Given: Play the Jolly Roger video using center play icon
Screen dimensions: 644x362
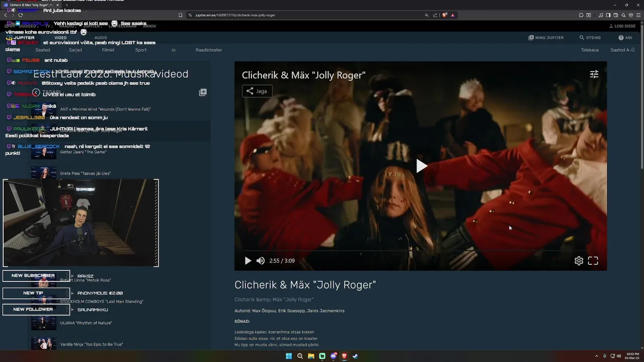Looking at the screenshot, I should pos(421,166).
